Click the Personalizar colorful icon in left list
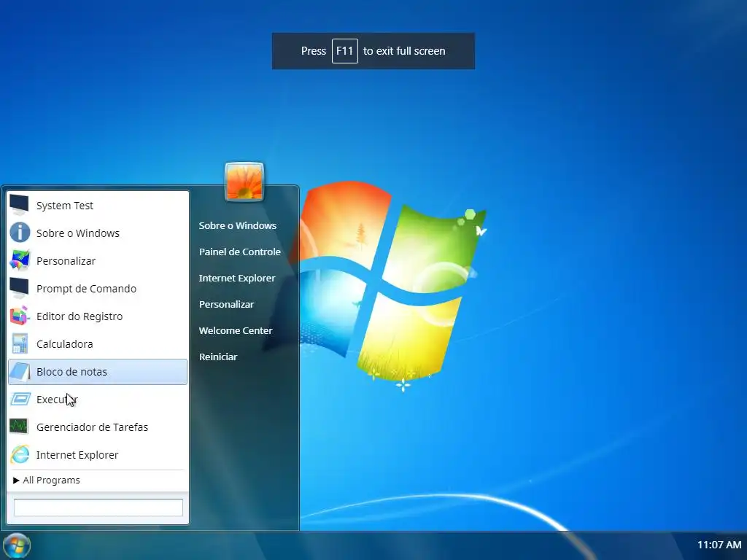Image resolution: width=747 pixels, height=560 pixels. [x=20, y=260]
